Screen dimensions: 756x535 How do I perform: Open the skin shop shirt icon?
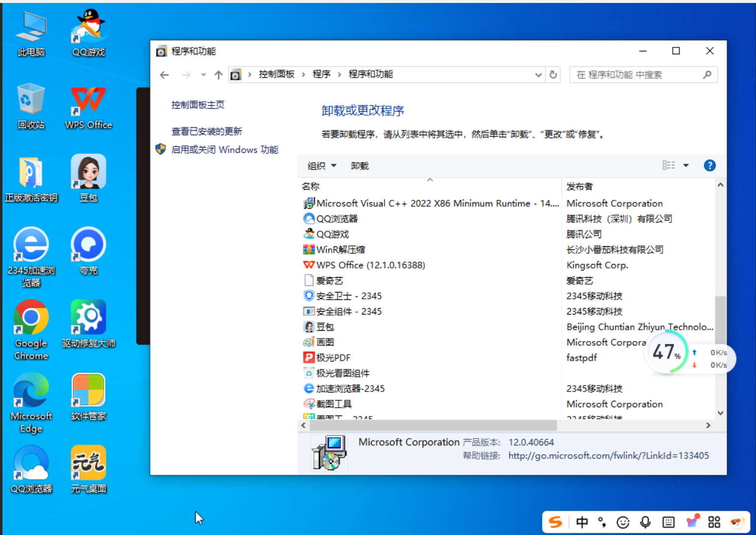(692, 521)
